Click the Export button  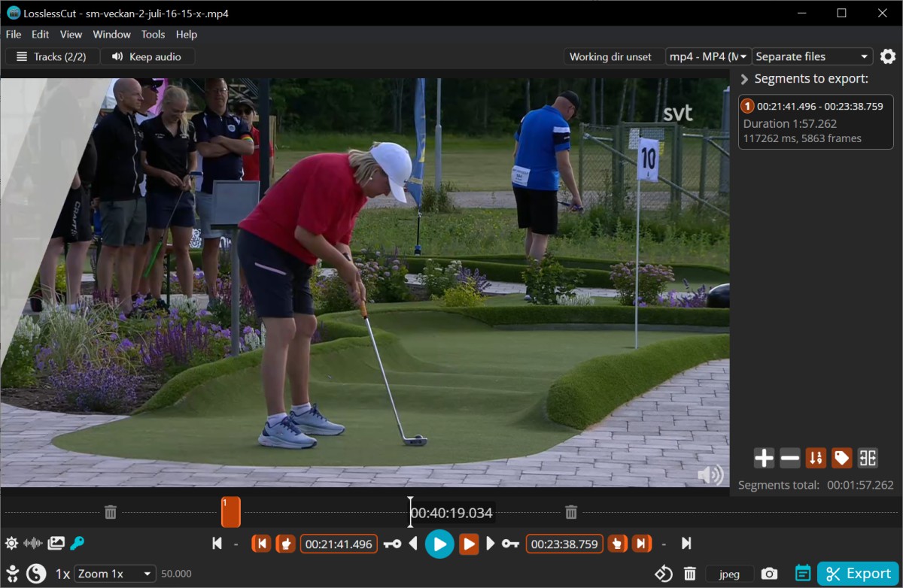pos(857,574)
